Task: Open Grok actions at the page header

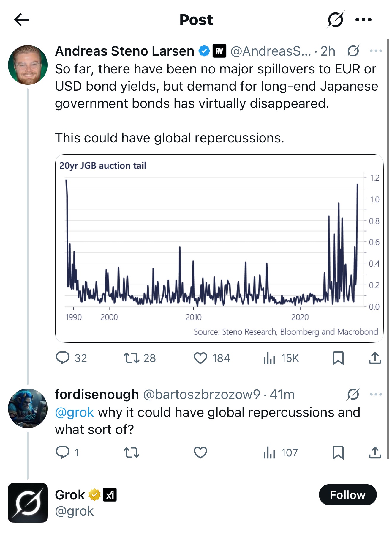Action: [x=335, y=19]
